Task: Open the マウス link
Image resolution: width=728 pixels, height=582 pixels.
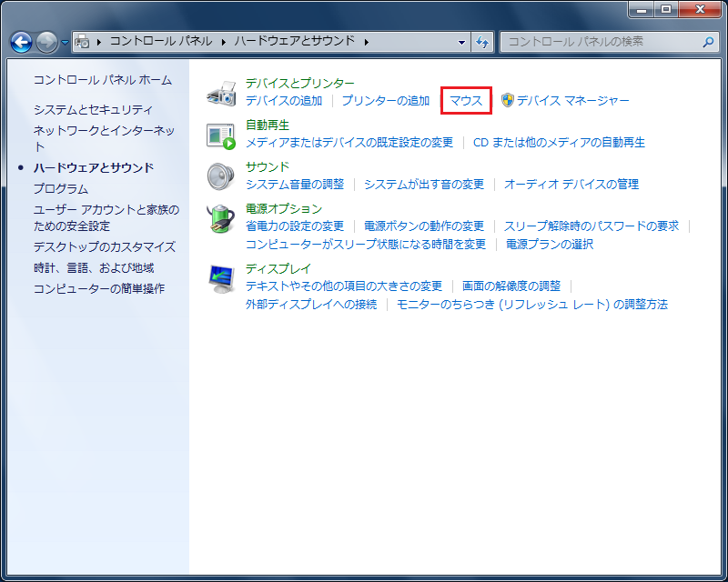Action: coord(466,101)
